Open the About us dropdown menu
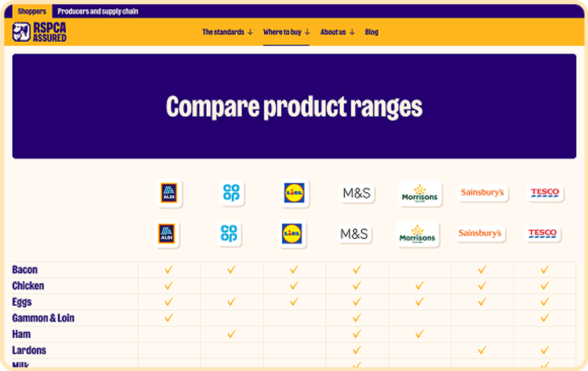 click(338, 32)
